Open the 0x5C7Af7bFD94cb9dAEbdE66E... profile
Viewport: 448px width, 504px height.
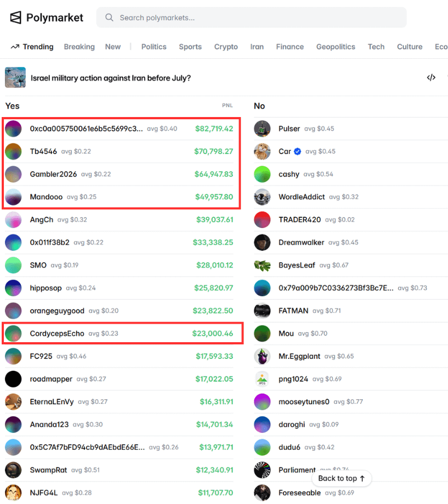87,447
